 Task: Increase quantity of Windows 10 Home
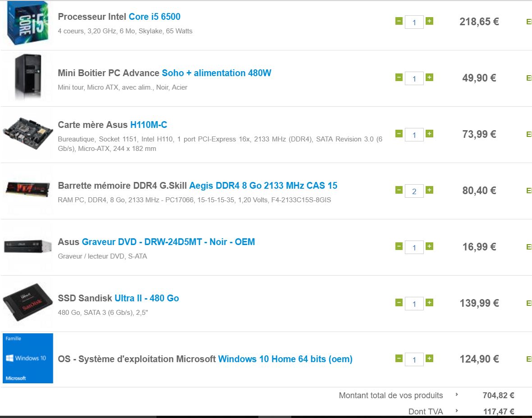pyautogui.click(x=429, y=359)
